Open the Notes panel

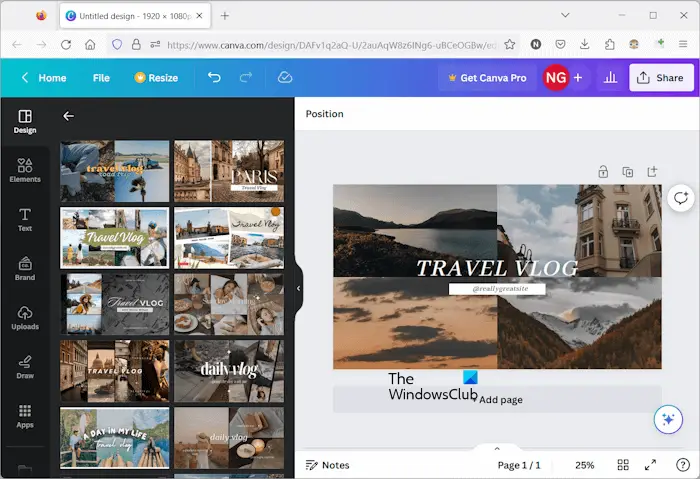click(327, 465)
